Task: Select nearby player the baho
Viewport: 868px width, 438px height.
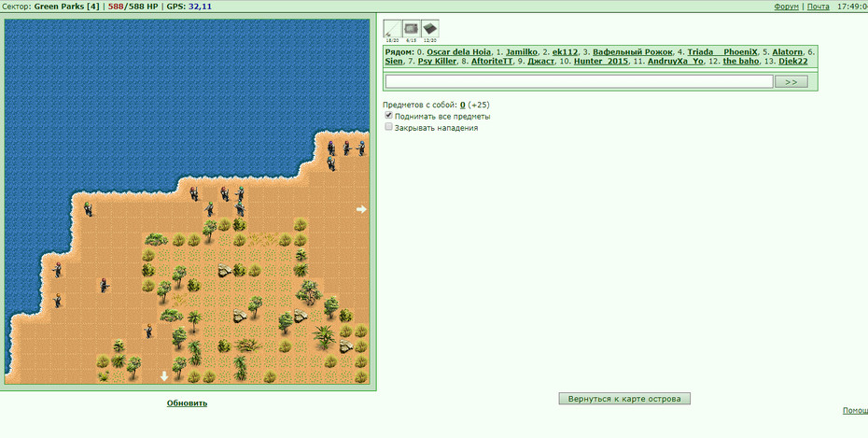Action: pyautogui.click(x=741, y=61)
